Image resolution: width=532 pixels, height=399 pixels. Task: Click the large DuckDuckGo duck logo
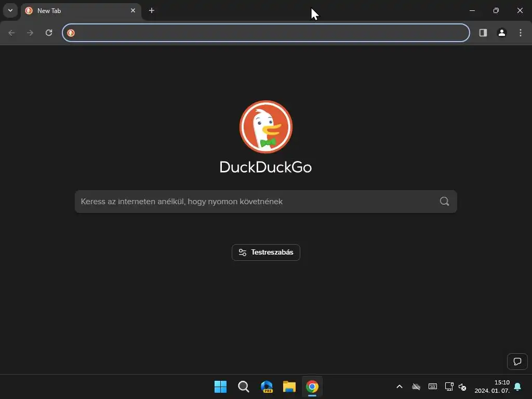pyautogui.click(x=266, y=127)
